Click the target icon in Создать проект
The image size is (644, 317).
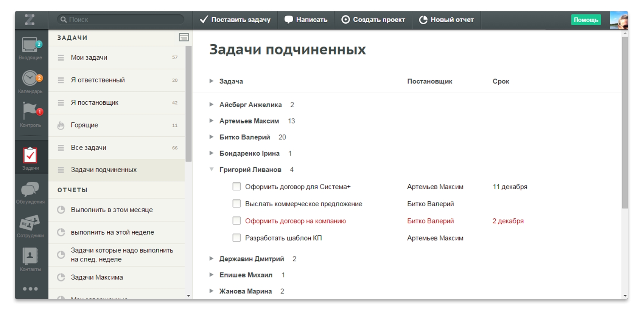(x=345, y=20)
